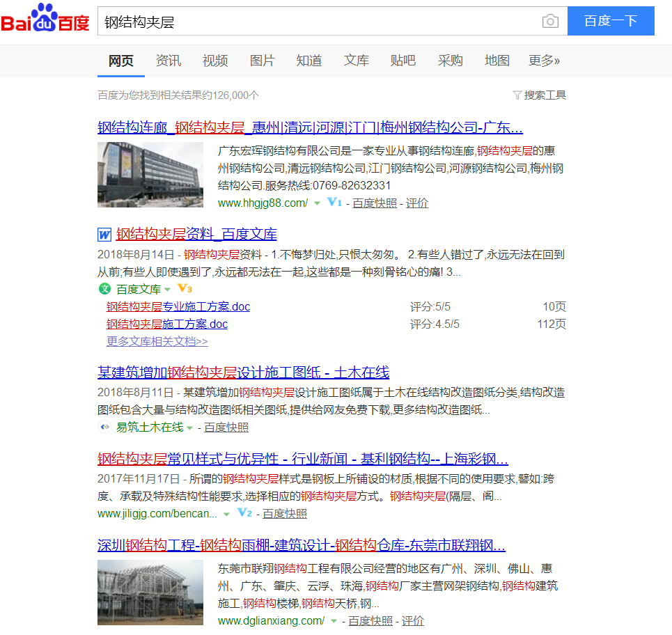Click the www.hhgjg88.com/ URL

(x=263, y=203)
